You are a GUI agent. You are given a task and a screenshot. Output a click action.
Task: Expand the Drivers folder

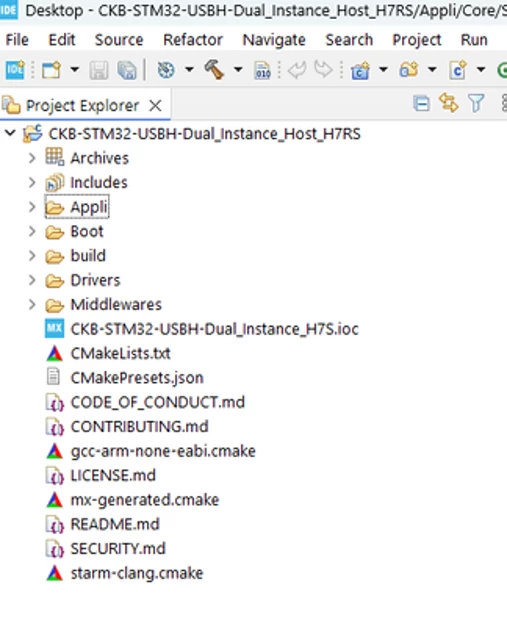32,280
